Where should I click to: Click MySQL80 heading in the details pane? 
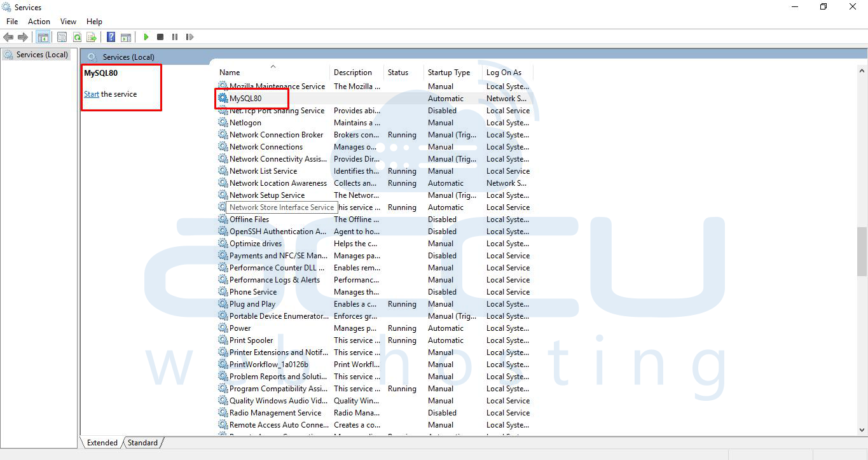[x=100, y=73]
